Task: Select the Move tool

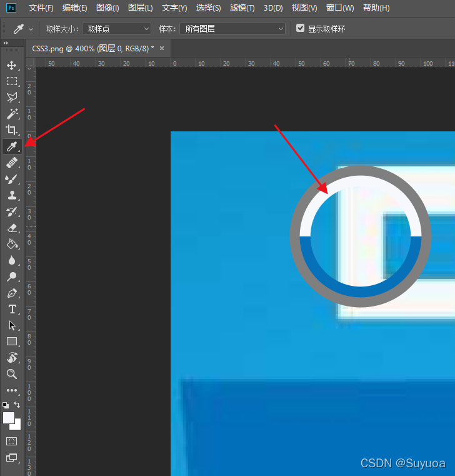Action: [12, 65]
